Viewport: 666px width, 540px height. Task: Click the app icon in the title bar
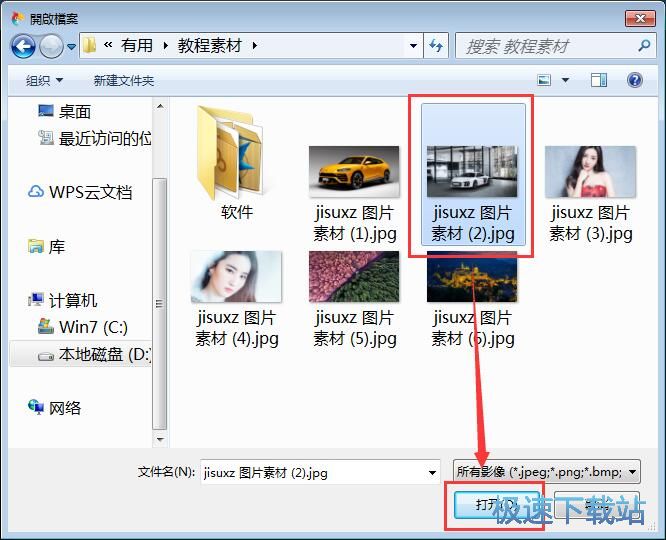pos(18,18)
